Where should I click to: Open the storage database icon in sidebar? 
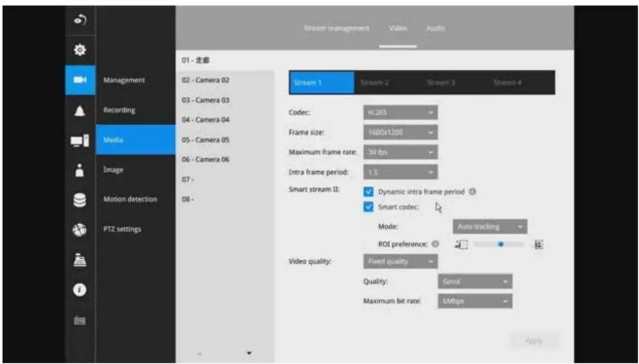80,200
